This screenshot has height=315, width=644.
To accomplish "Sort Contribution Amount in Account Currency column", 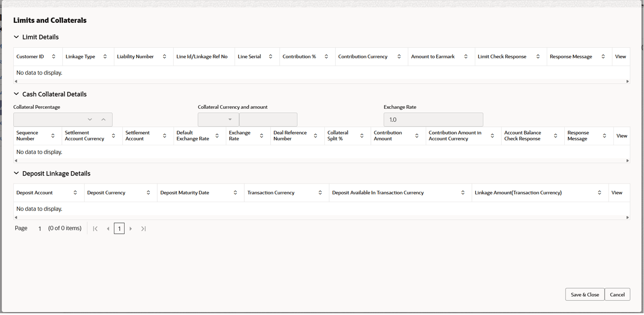I will tap(493, 136).
